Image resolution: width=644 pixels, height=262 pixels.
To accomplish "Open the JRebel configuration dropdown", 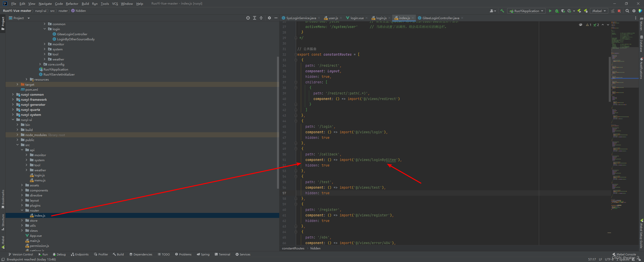I will 599,11.
